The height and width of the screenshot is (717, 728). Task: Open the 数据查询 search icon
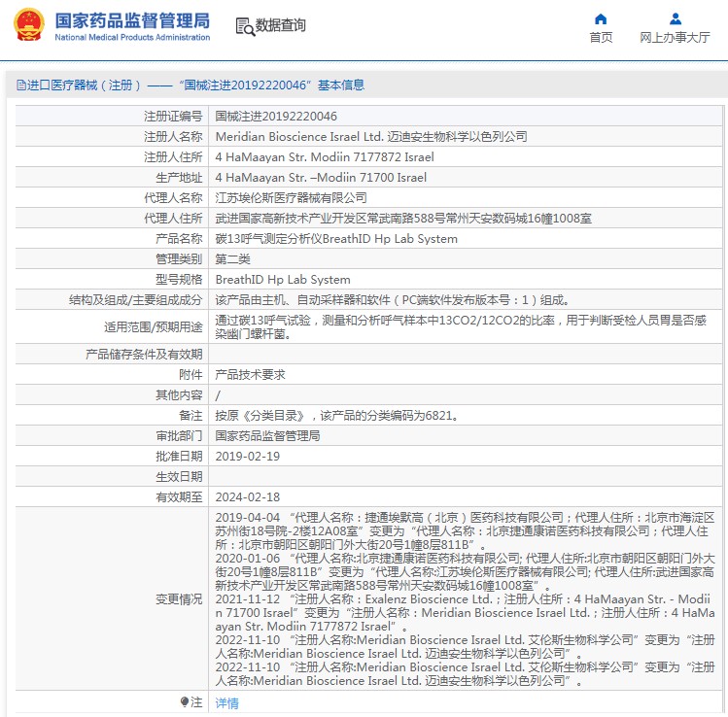point(245,26)
